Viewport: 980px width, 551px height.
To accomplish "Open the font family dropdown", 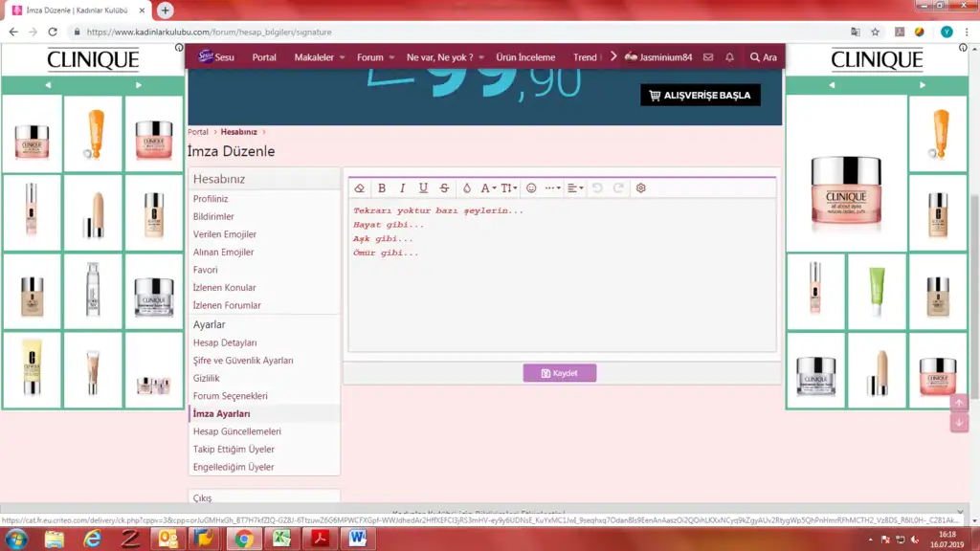I will [487, 188].
